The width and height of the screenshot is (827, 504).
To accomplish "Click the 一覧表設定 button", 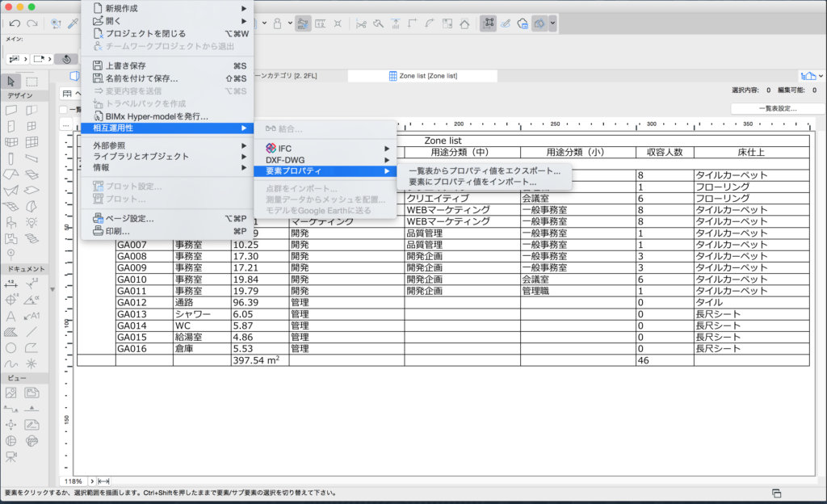I will pos(777,108).
